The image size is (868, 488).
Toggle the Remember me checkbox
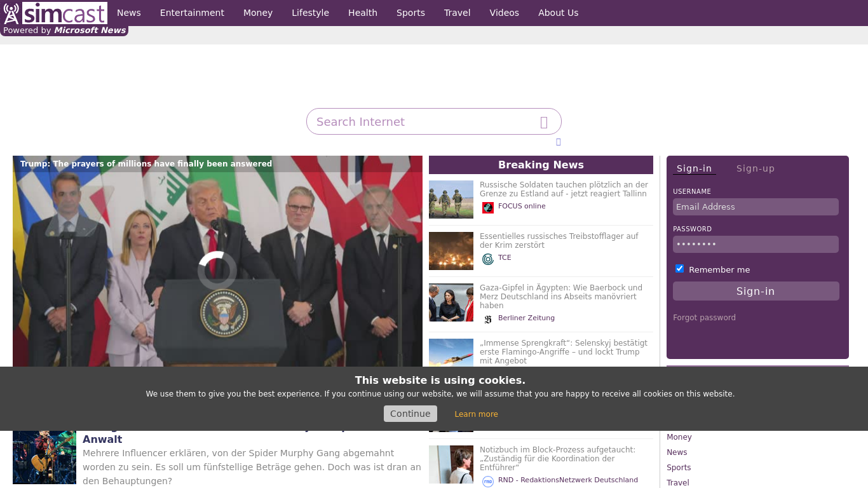pos(679,269)
